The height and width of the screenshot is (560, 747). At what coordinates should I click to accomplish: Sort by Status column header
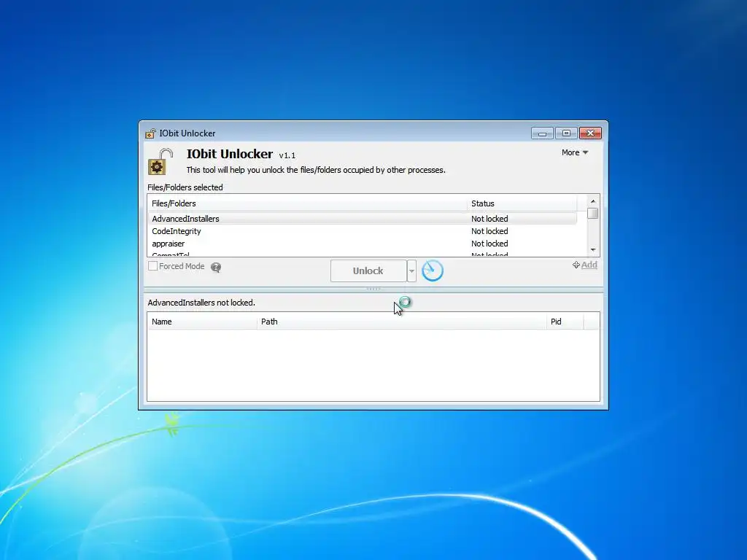(522, 203)
